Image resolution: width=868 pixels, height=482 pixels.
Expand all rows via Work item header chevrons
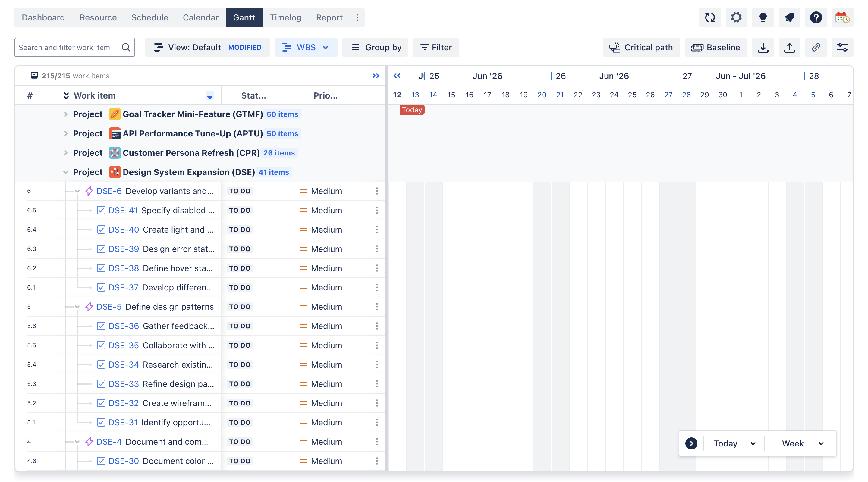(66, 96)
